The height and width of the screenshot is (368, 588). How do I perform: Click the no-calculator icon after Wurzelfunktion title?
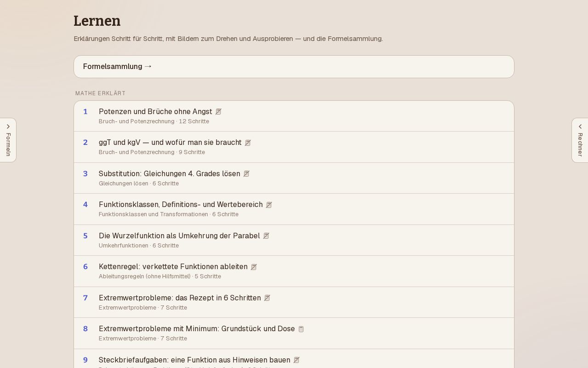[266, 236]
